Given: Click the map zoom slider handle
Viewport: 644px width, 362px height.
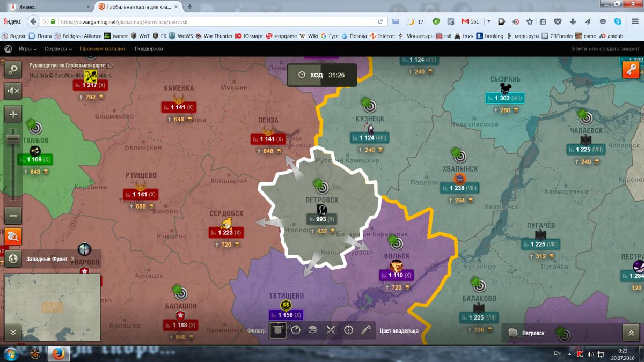Looking at the screenshot, I should click(x=13, y=139).
